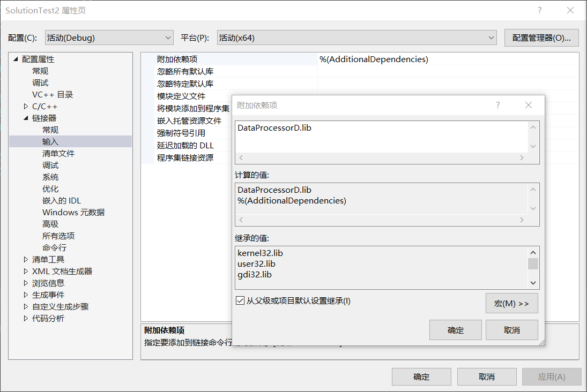Select 输入 under the 链接器 section
This screenshot has height=392, width=587.
51,141
